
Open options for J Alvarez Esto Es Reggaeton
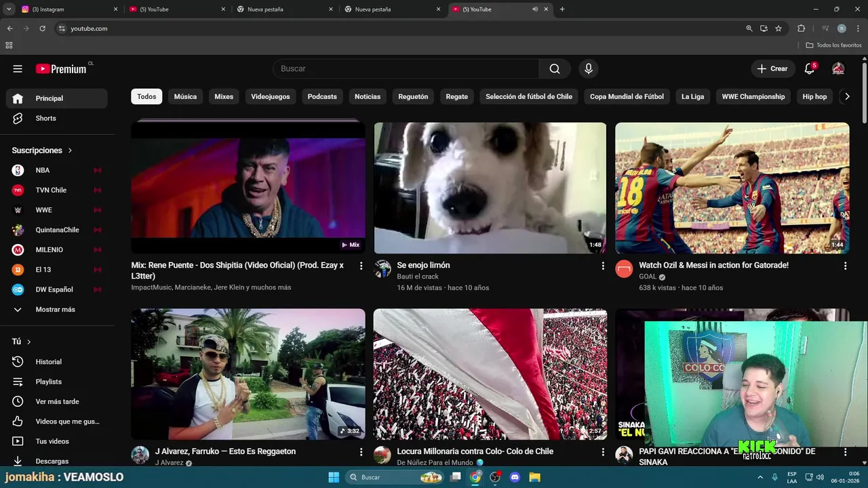[x=361, y=451]
